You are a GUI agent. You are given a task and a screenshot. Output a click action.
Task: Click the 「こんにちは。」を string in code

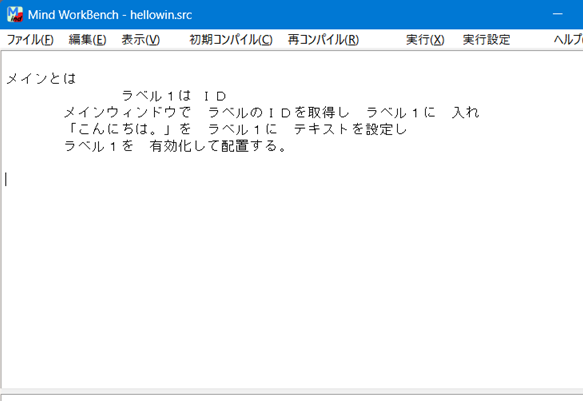coord(128,129)
